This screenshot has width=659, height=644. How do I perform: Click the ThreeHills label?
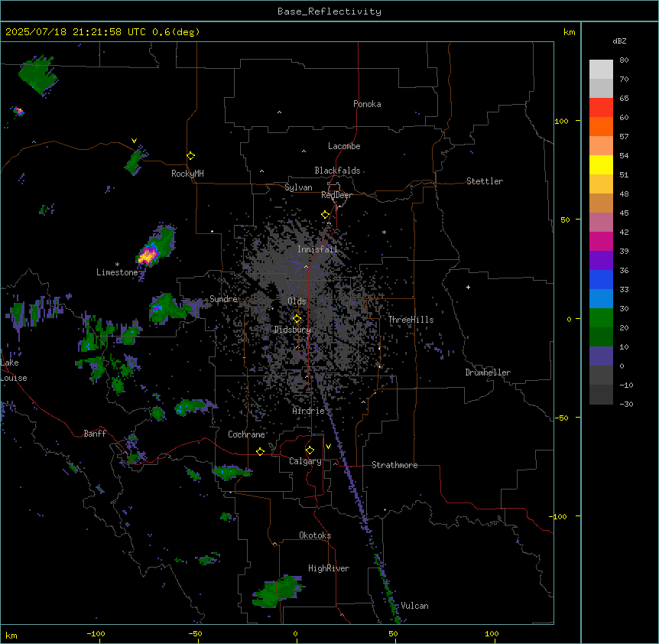coord(411,320)
